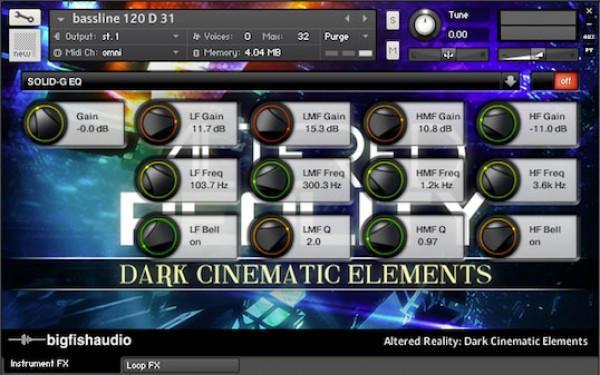Click the 103.7 Hz LF Freq value
The width and height of the screenshot is (600, 375).
tap(209, 186)
